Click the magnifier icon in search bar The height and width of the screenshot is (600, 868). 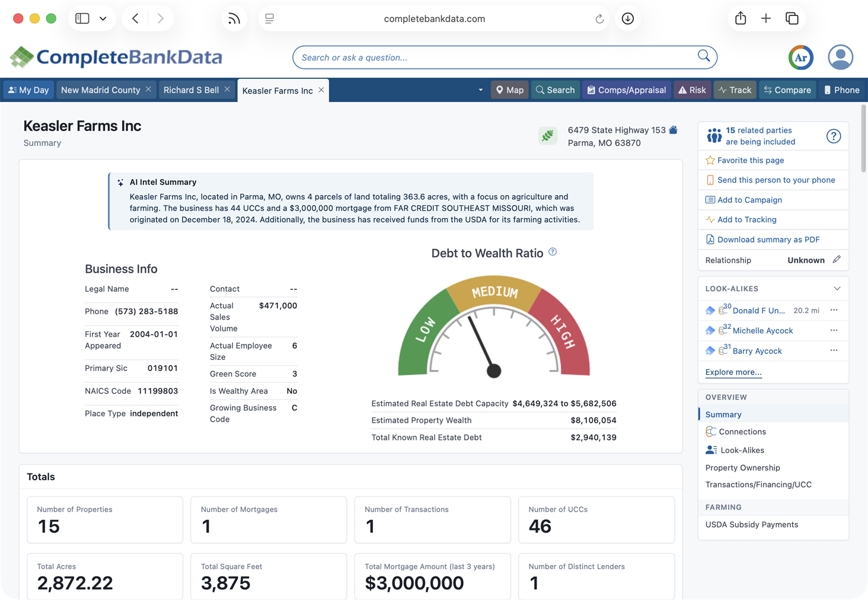(x=704, y=56)
